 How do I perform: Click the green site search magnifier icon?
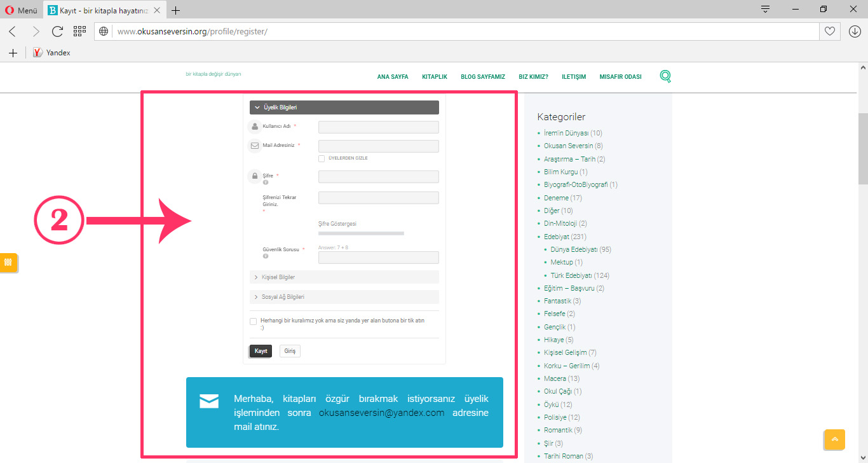[665, 76]
